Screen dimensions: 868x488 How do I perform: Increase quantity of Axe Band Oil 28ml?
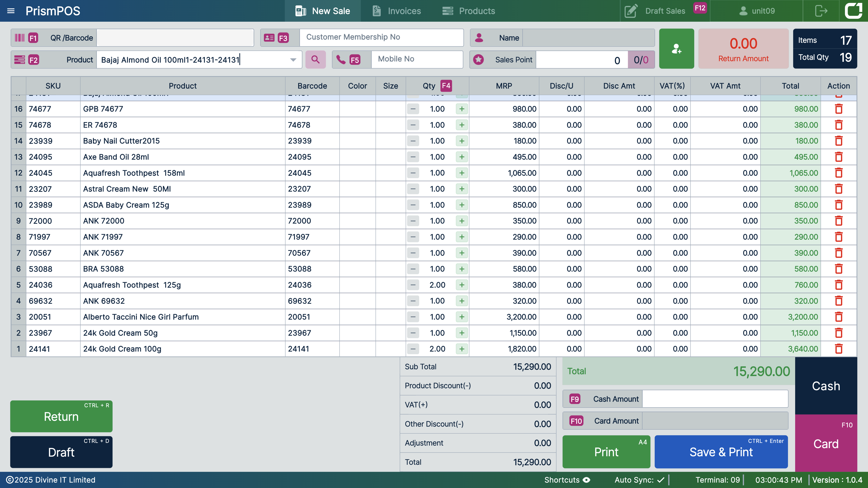pyautogui.click(x=462, y=157)
